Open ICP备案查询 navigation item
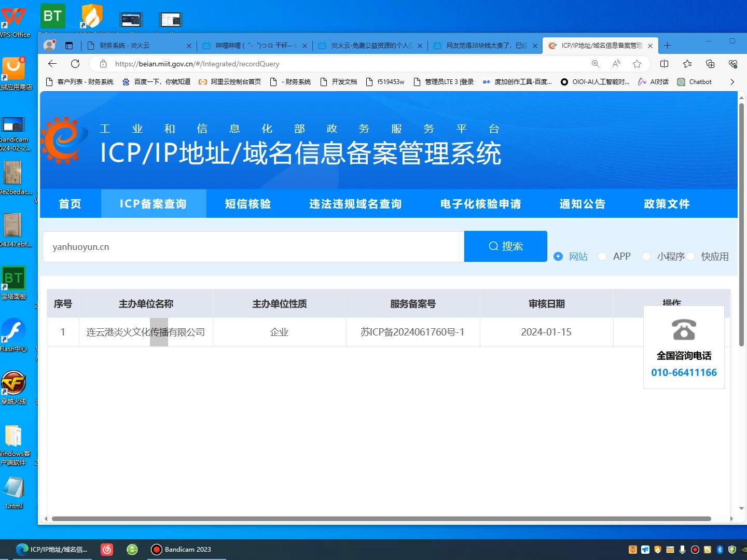 [153, 204]
